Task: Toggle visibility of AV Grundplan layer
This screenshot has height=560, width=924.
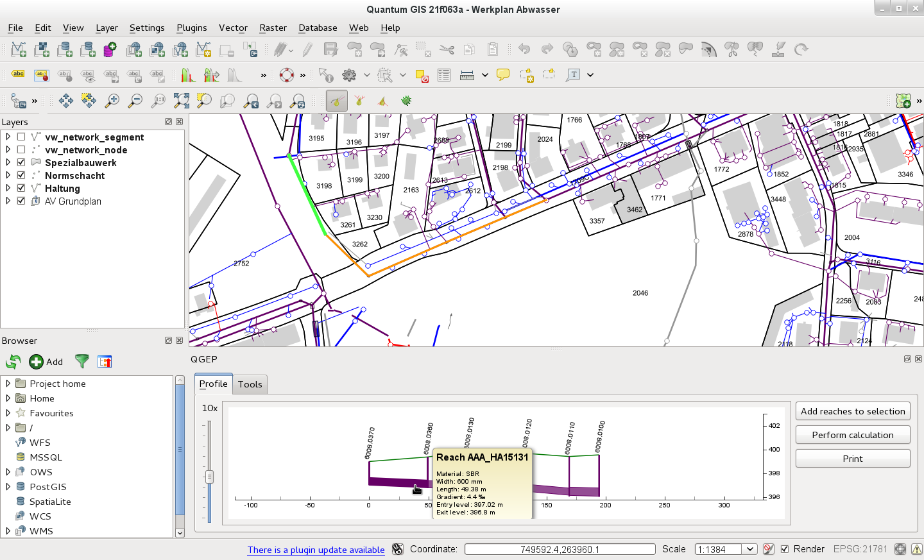Action: (21, 201)
